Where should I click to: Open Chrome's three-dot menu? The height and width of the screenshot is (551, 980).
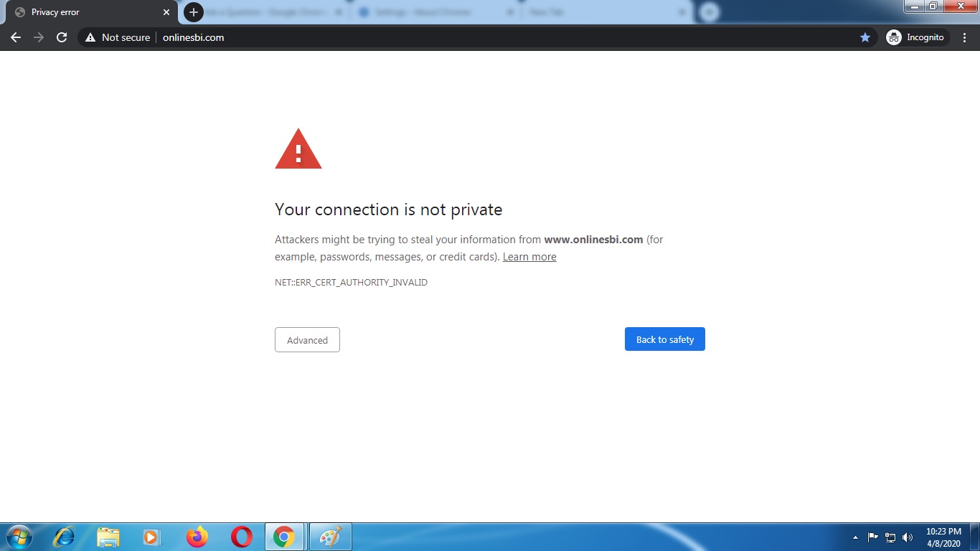(x=965, y=37)
